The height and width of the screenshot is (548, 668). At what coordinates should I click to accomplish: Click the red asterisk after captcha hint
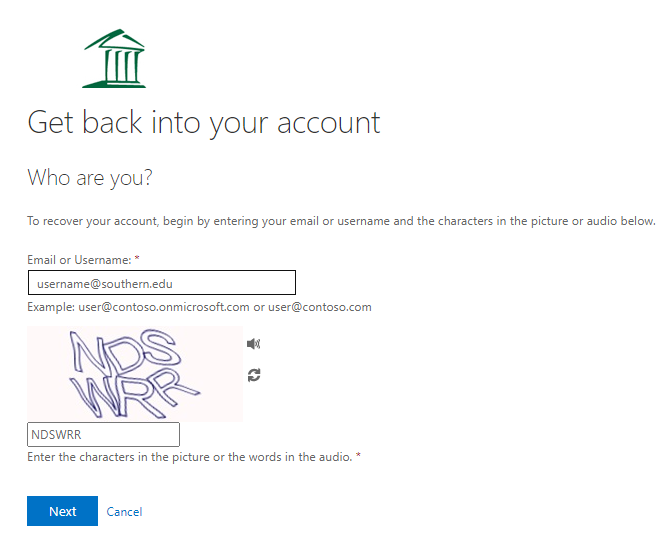click(358, 456)
